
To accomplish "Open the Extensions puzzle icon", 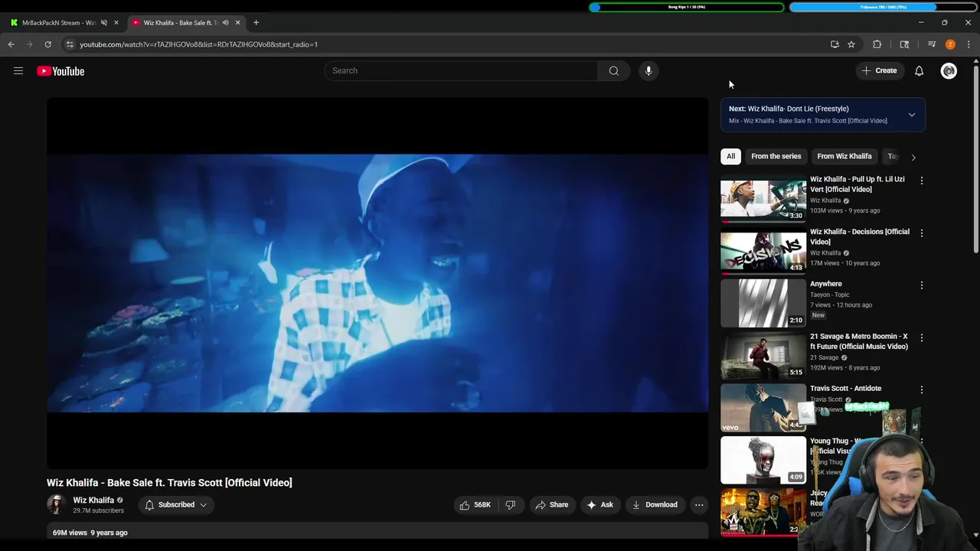I will pos(877,44).
